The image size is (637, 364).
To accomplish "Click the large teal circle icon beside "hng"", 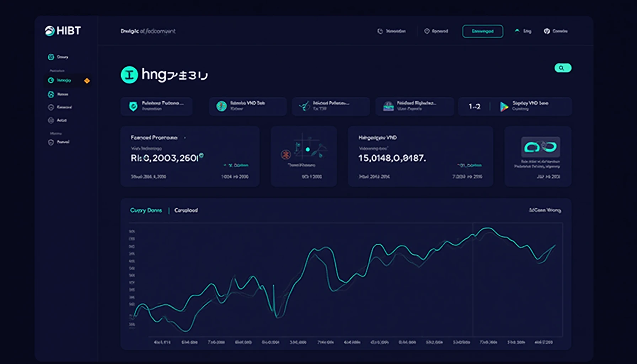I will 129,75.
